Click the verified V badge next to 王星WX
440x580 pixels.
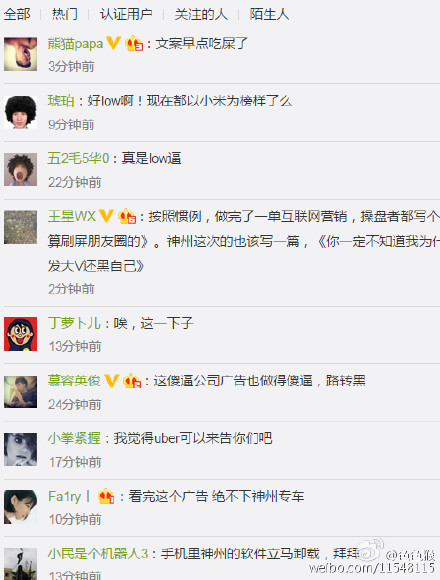(x=106, y=216)
